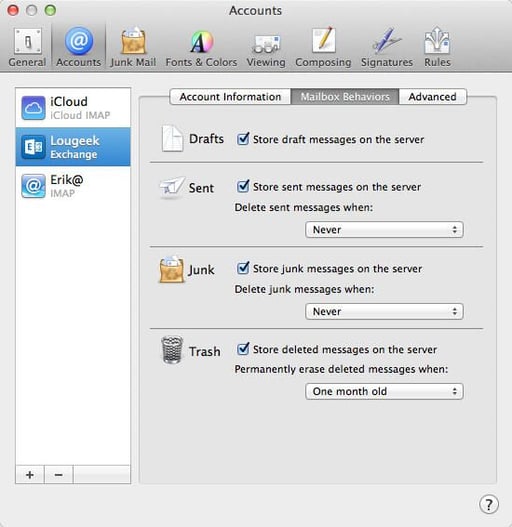Screen dimensions: 512x527
Task: Toggle Store junk messages on the server
Action: [243, 268]
